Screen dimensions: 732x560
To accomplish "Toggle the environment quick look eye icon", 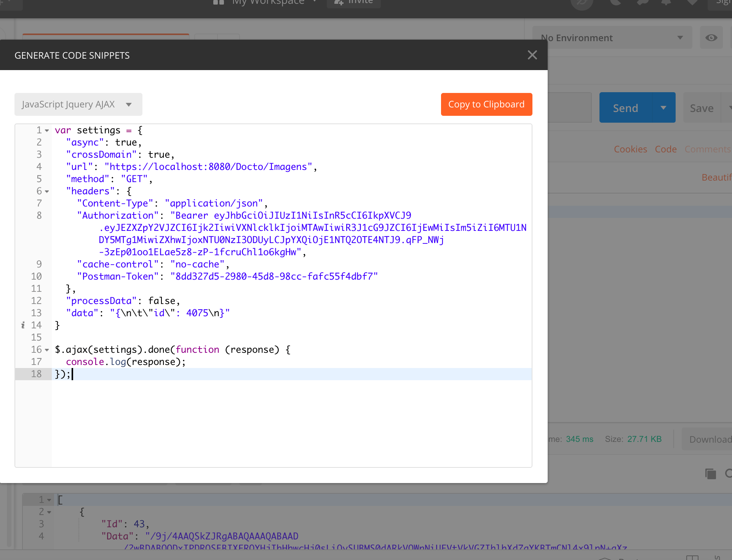I will (711, 37).
